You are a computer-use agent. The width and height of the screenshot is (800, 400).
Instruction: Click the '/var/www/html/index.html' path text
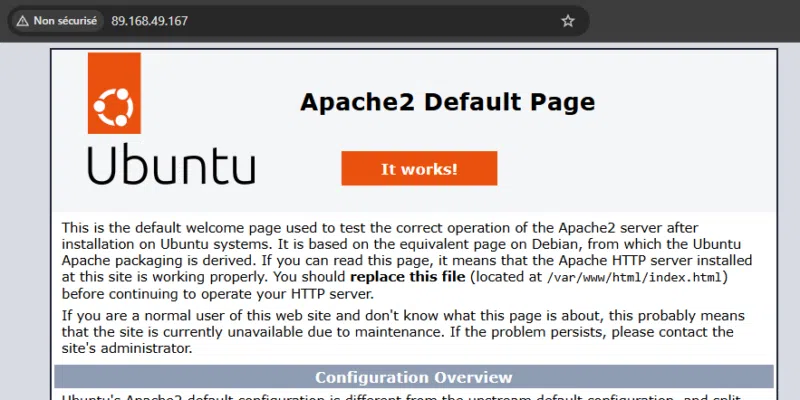634,278
